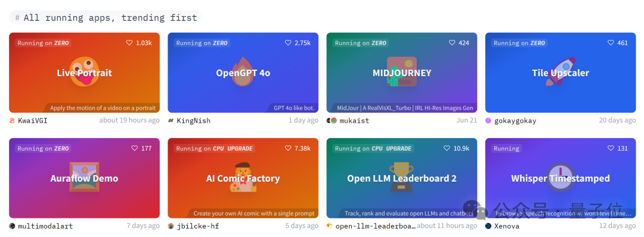Screen dimensions: 644x237
Task: Open the Auraflow Demo space card
Action: coord(84,178)
